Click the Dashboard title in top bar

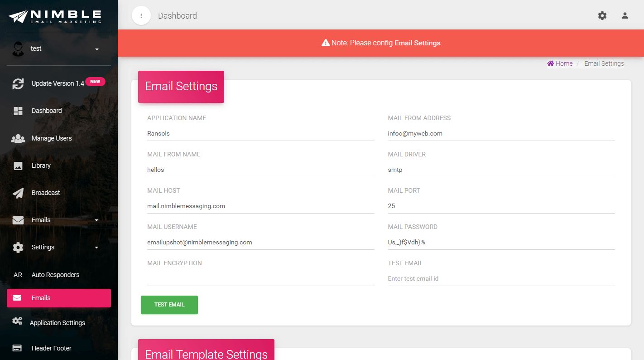pyautogui.click(x=178, y=16)
